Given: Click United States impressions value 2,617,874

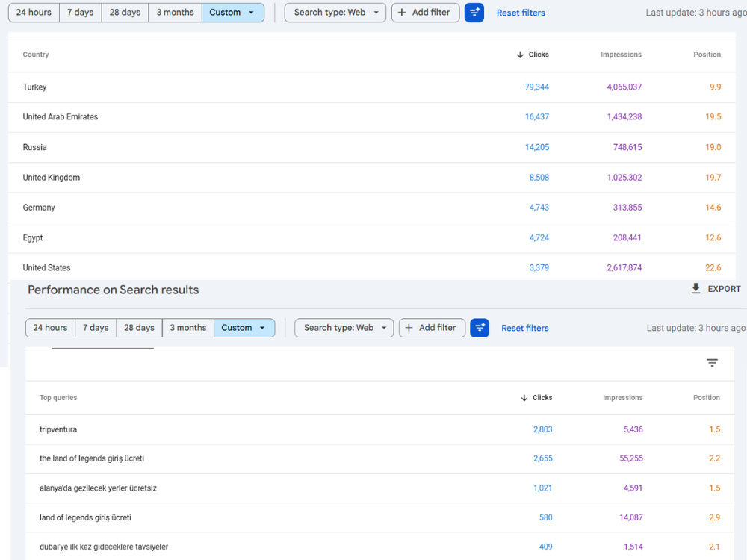Looking at the screenshot, I should 624,267.
